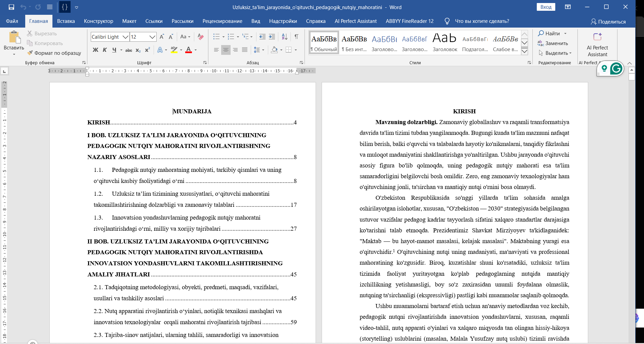Apply superscript formatting

[x=147, y=50]
